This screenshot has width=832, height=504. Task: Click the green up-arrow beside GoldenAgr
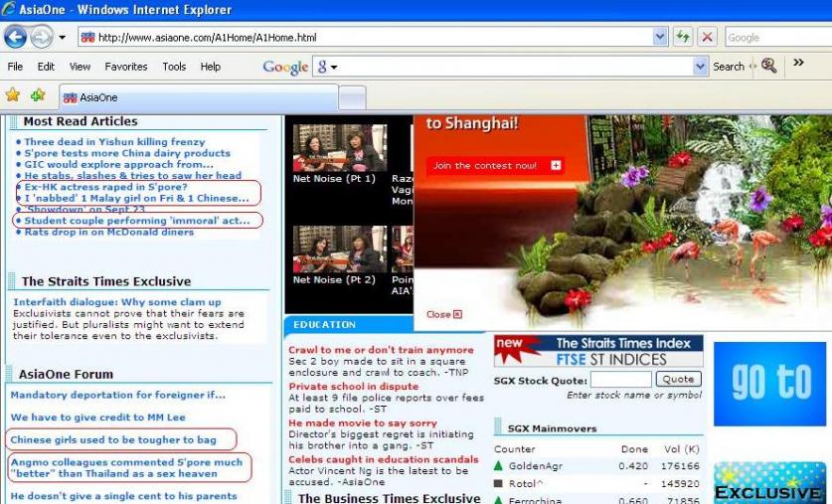pyautogui.click(x=498, y=466)
